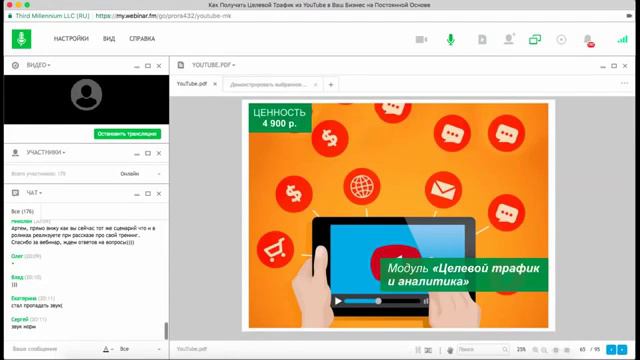Minimize the ВИДЕО panel
Screen dimensions: 640x360
click(137, 66)
